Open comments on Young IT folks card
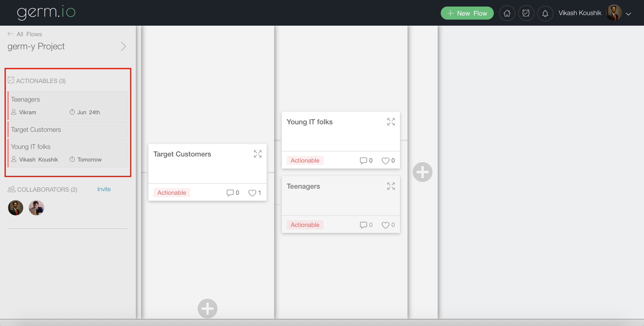644x326 pixels. (x=363, y=160)
